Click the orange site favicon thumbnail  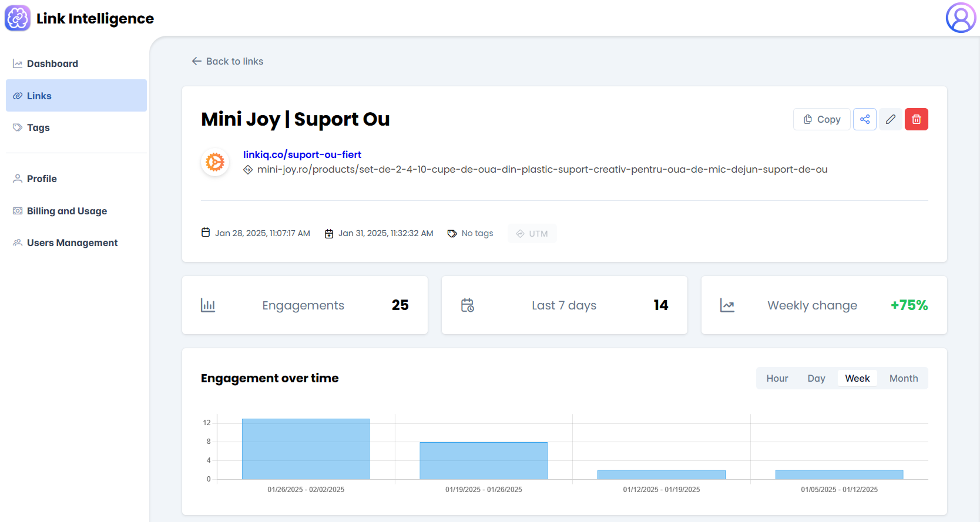[x=215, y=161]
